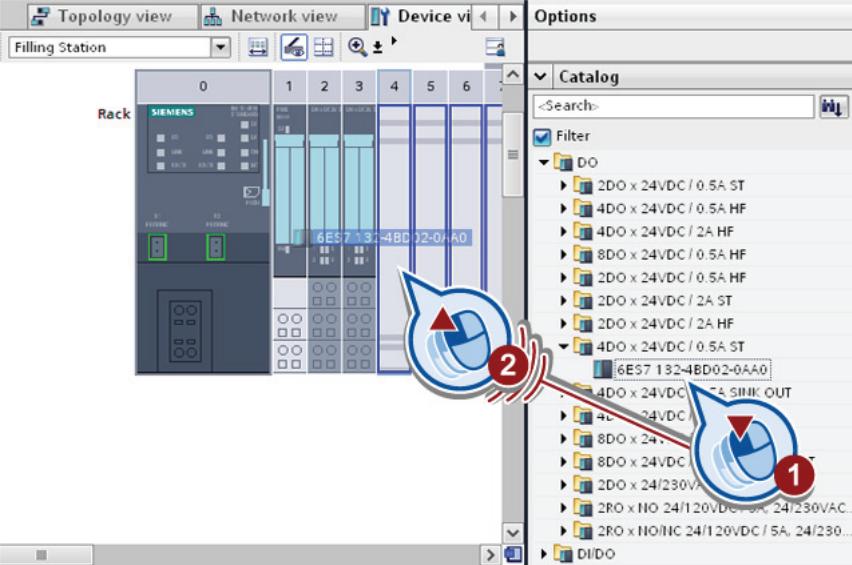Click the scroll down button of device view
852x565 pixels.
[x=512, y=532]
